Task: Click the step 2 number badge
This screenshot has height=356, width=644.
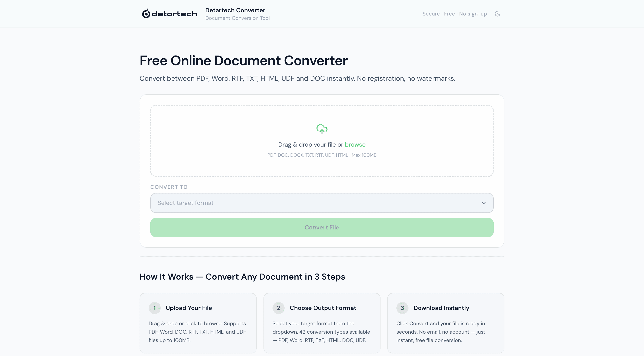Action: [278, 308]
